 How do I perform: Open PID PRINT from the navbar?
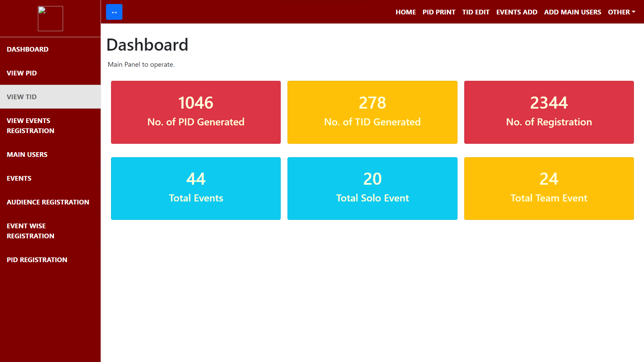point(439,12)
